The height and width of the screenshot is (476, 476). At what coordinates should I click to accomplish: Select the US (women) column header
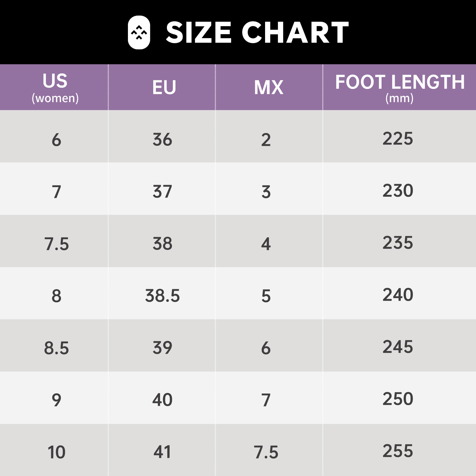(54, 87)
